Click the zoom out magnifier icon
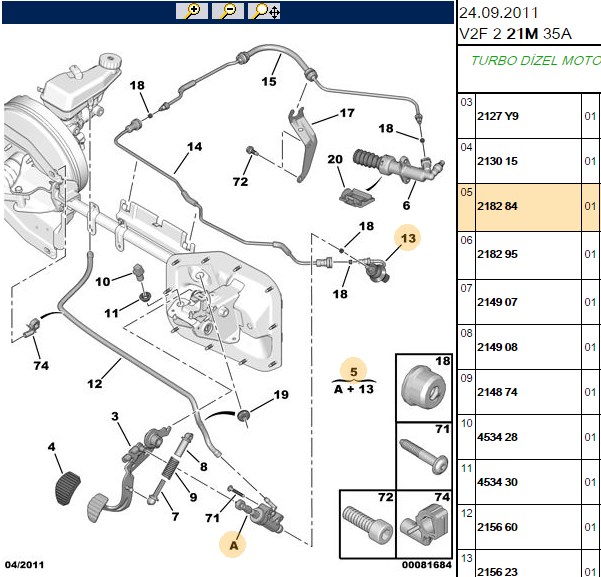Screen dimensions: 601x577 [x=228, y=11]
